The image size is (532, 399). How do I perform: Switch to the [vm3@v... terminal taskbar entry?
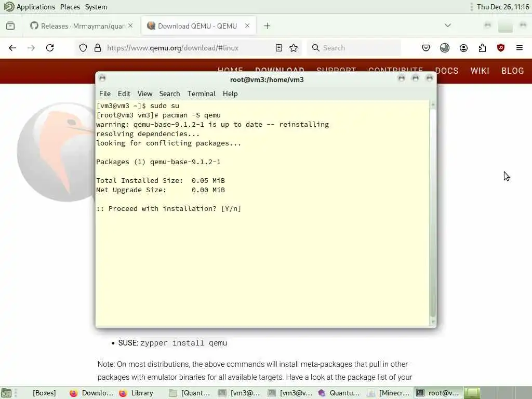click(290, 393)
